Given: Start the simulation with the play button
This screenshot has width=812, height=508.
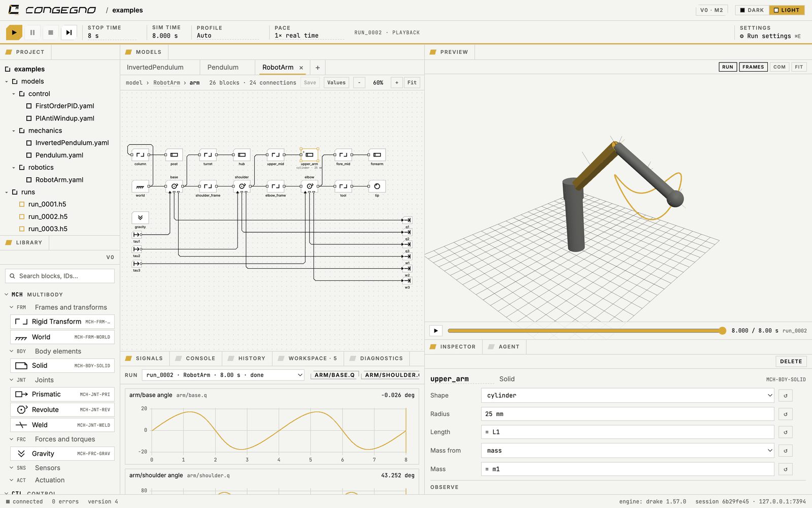Looking at the screenshot, I should pos(14,33).
